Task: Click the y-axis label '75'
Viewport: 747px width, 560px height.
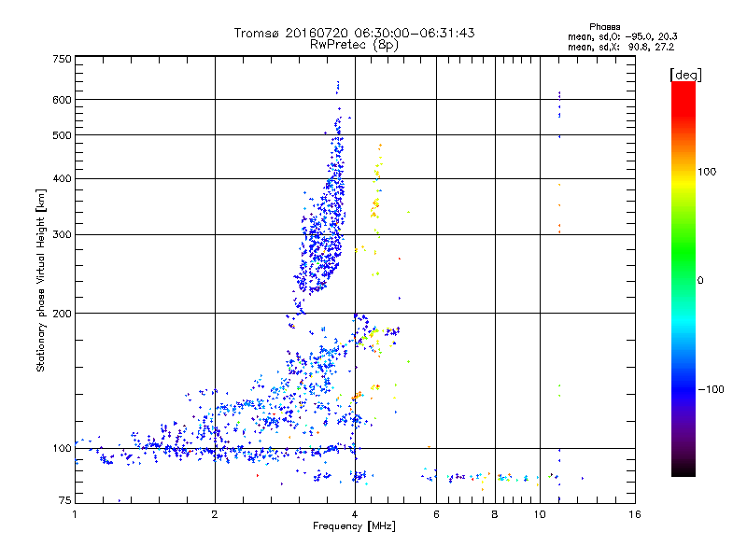Action: tap(64, 500)
